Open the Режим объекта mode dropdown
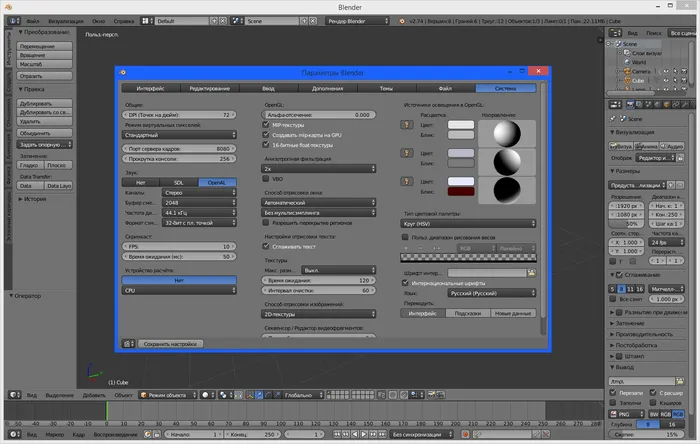This screenshot has width=700, height=444. [168, 395]
